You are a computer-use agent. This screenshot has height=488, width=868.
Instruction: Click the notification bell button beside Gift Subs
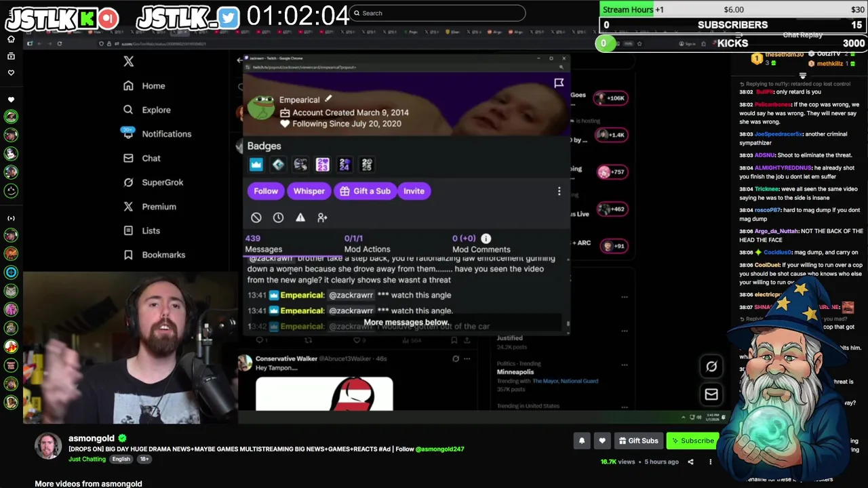point(582,441)
